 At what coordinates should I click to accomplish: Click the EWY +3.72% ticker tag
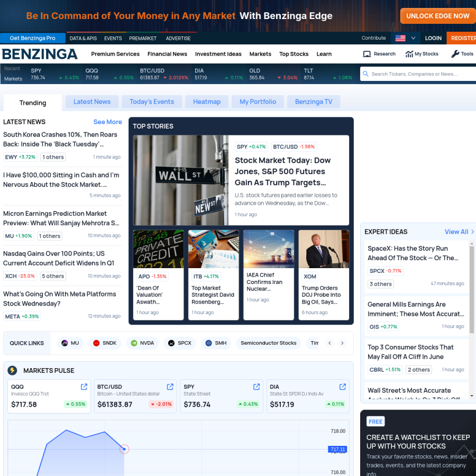(20, 157)
